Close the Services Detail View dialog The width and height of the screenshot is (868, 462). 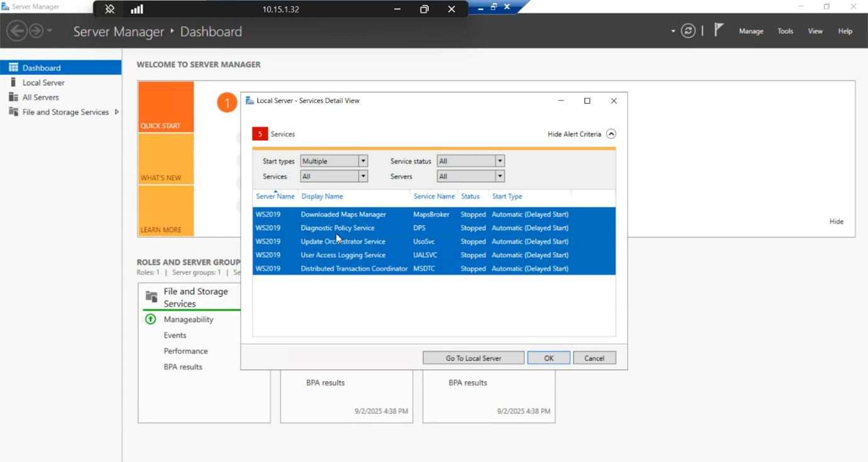[x=613, y=101]
